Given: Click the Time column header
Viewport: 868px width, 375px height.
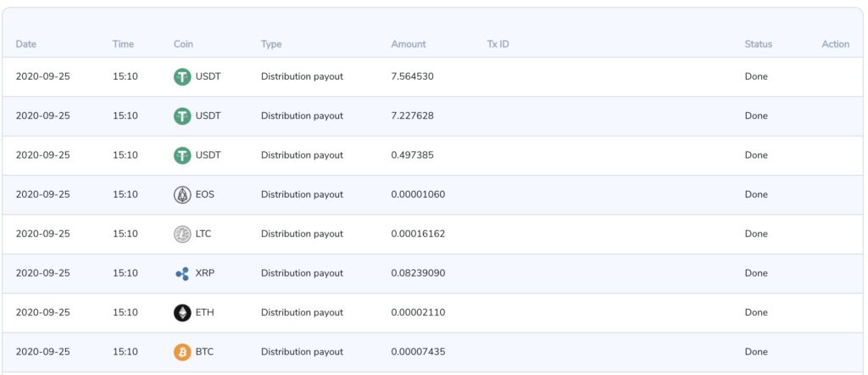Looking at the screenshot, I should [123, 44].
